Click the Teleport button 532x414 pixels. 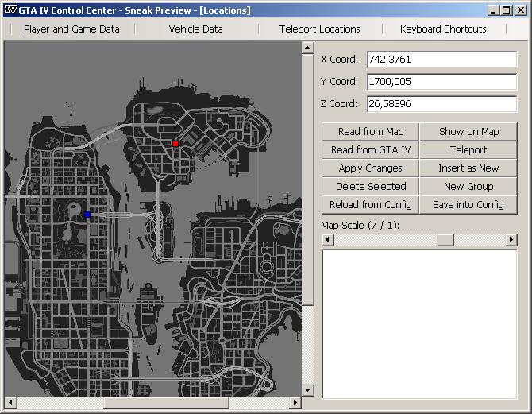click(x=468, y=149)
